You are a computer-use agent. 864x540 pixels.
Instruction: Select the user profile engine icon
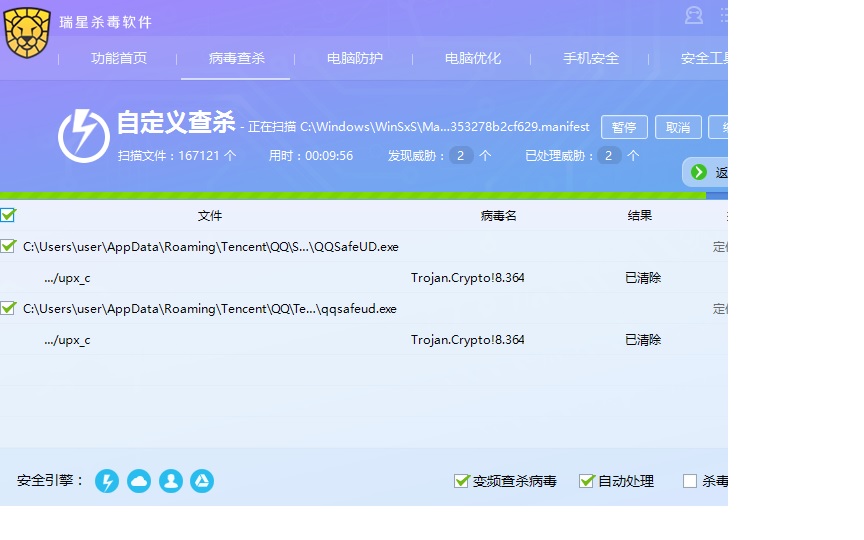click(171, 481)
